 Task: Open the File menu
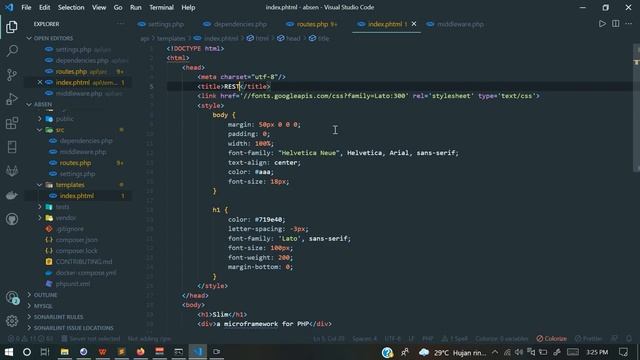(26, 7)
